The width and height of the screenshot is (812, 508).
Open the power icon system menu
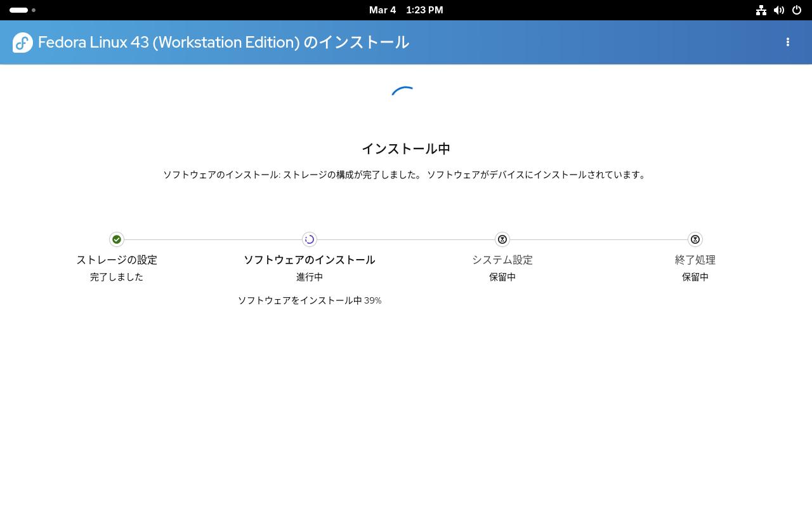[x=797, y=10]
